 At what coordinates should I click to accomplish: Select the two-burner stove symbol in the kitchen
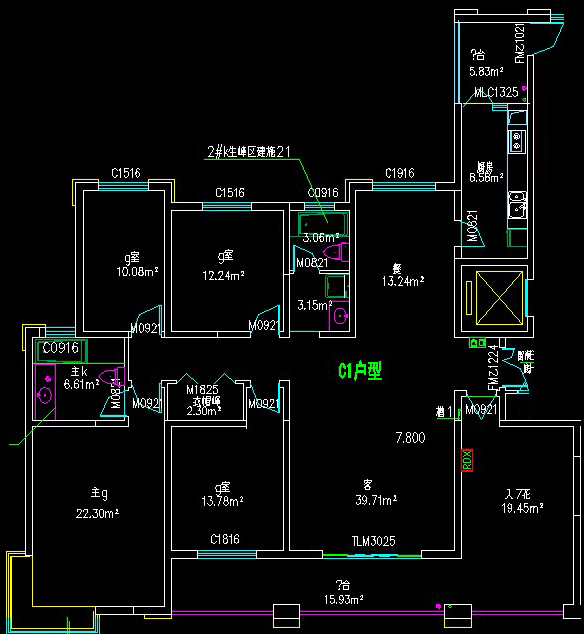pyautogui.click(x=516, y=141)
